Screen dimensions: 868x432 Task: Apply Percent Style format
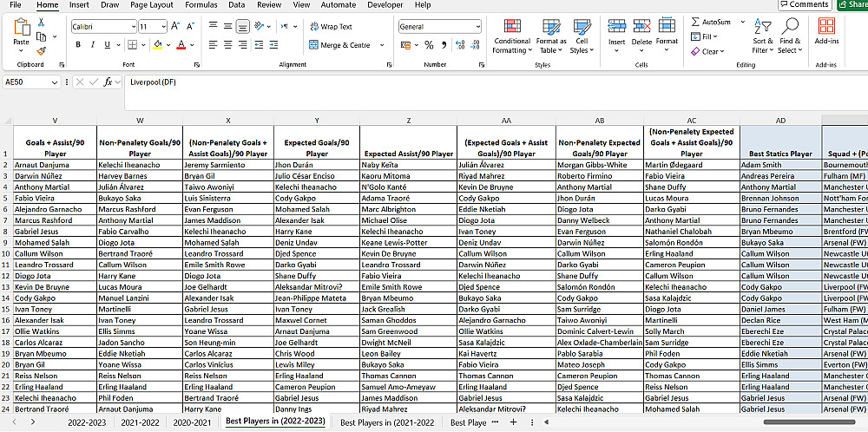429,45
